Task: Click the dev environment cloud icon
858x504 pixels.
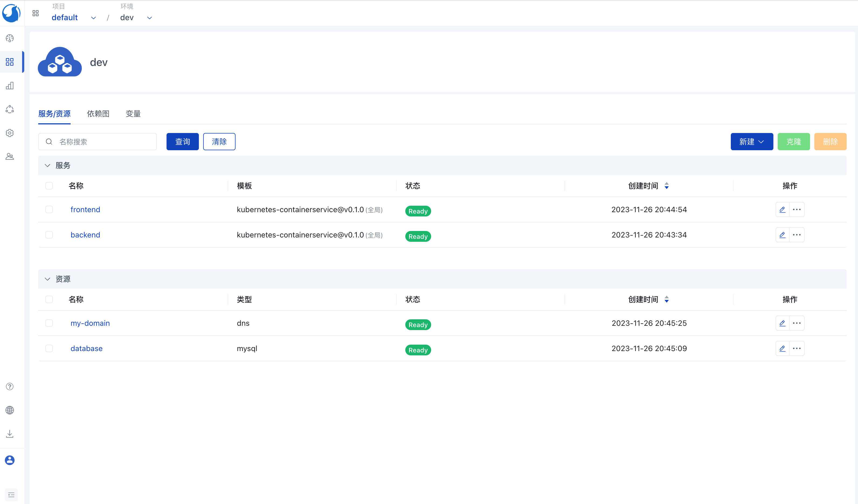Action: click(60, 62)
